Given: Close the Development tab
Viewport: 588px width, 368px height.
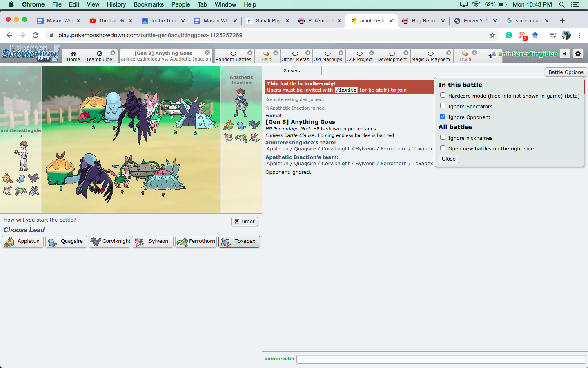Looking at the screenshot, I should click(406, 53).
